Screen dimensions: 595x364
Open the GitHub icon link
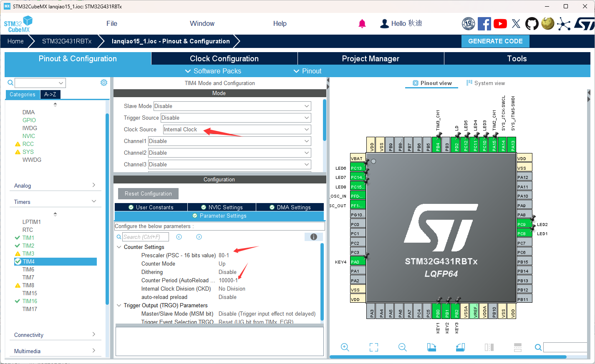[532, 24]
